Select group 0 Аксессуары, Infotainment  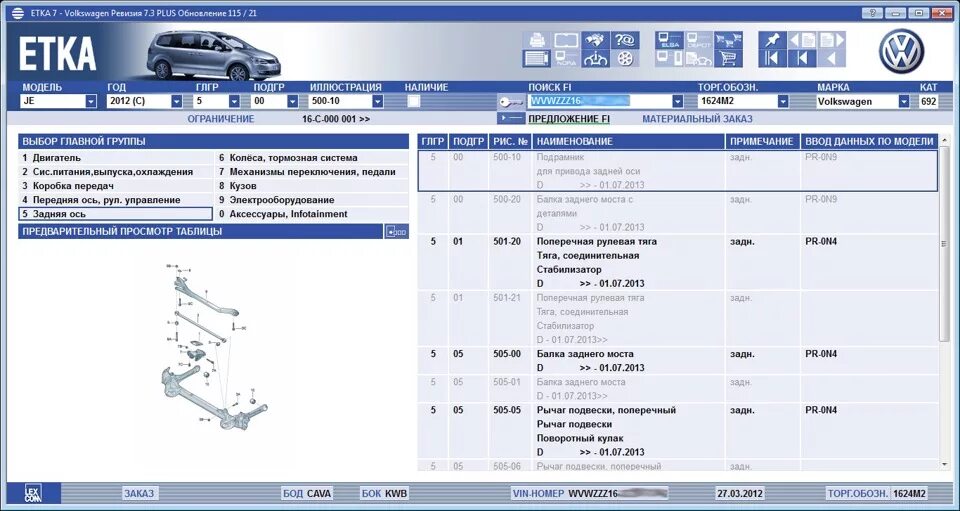(x=312, y=214)
